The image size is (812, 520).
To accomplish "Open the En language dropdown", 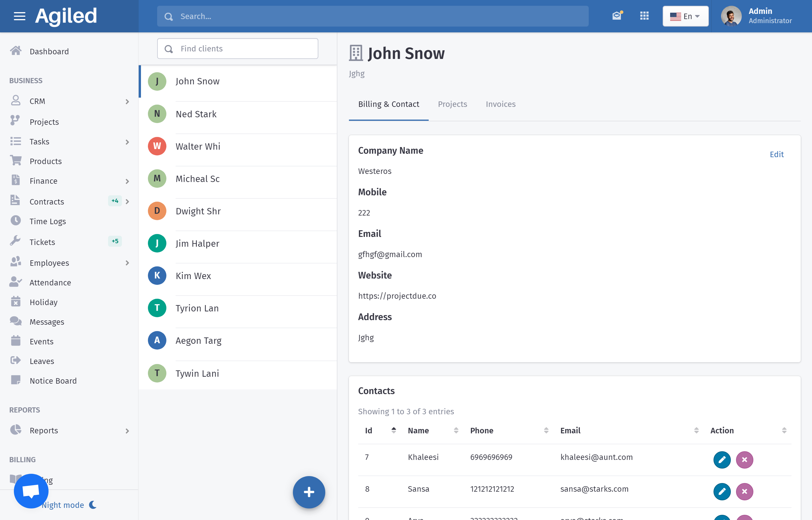I will (685, 16).
